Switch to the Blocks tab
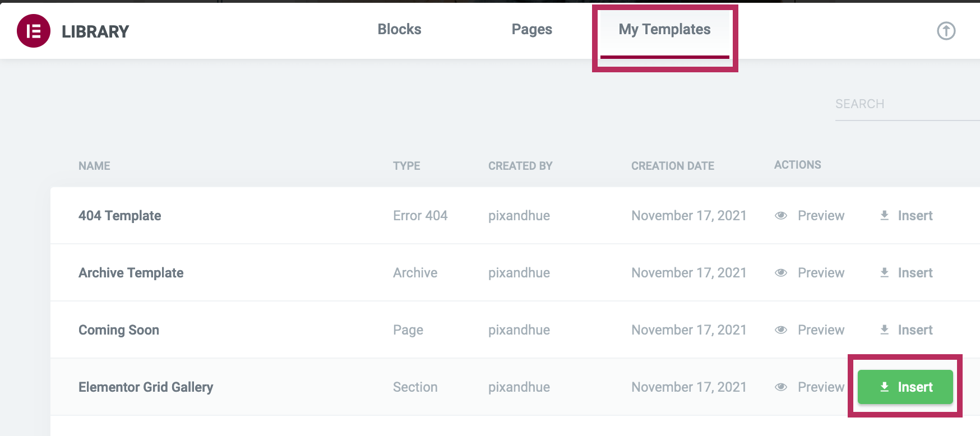Viewport: 980px width, 436px height. (399, 30)
